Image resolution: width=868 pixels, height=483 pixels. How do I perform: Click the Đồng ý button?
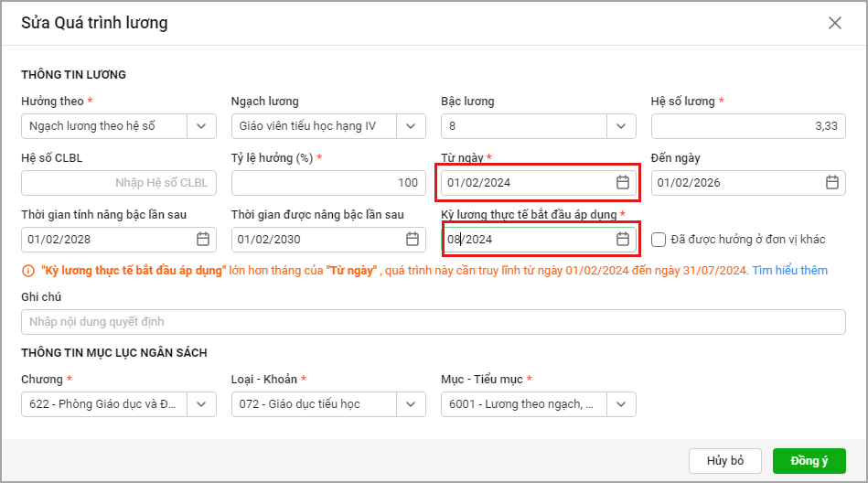809,461
